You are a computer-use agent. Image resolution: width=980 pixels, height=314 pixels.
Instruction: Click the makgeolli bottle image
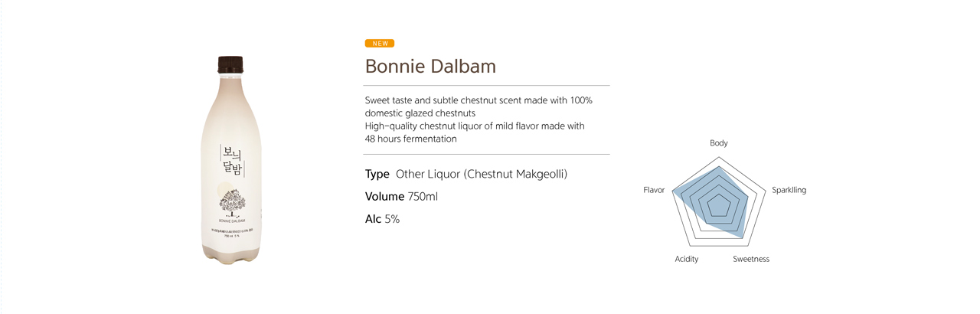[230, 159]
